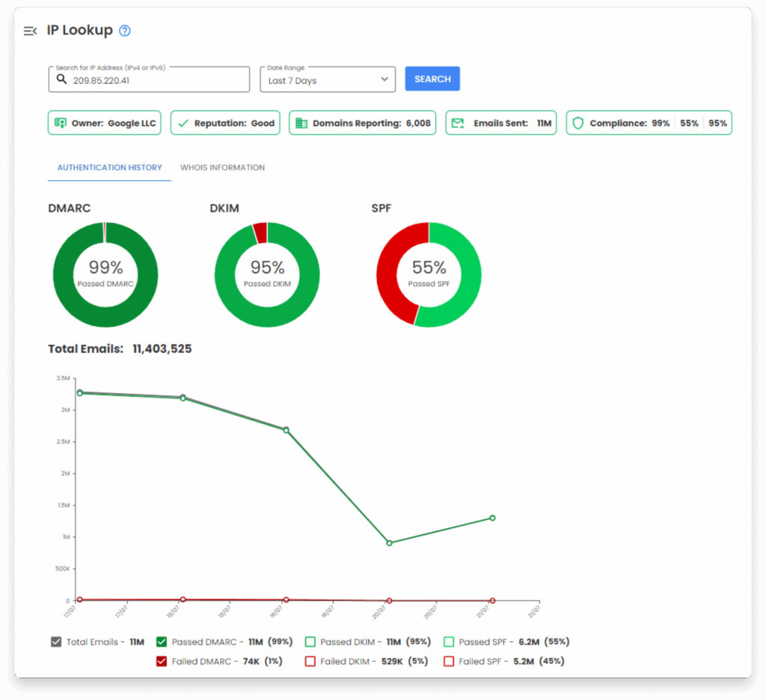Screen dimensions: 766x700
Task: Select the Authentication History tab
Action: coord(109,168)
